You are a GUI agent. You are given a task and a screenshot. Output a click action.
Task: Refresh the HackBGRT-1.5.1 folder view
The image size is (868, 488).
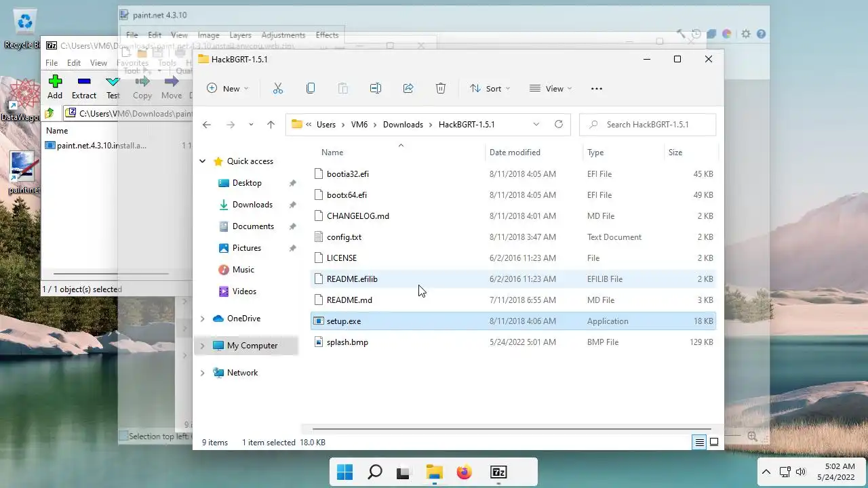[x=559, y=125]
